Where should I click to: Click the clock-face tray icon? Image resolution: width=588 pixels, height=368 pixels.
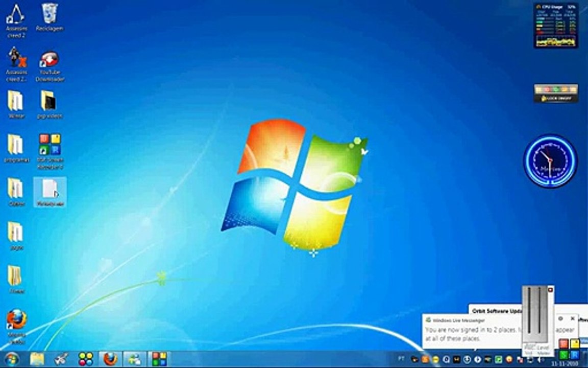click(467, 359)
